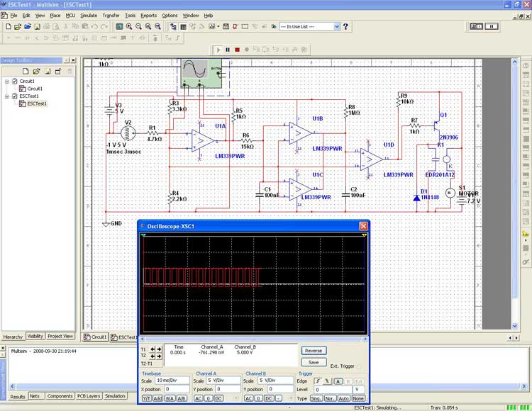Open the Place menu
532x411 pixels.
click(x=55, y=16)
